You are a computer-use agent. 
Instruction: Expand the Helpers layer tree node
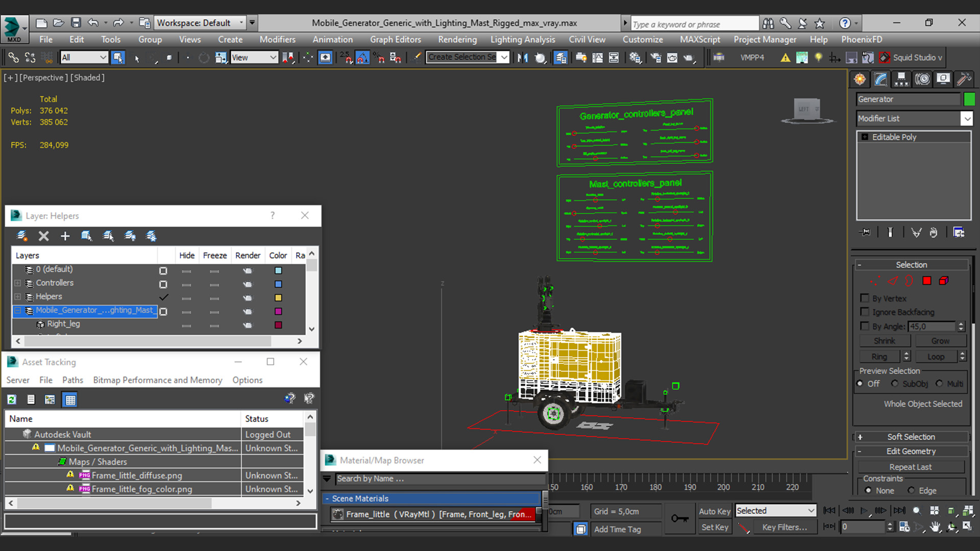pos(18,297)
